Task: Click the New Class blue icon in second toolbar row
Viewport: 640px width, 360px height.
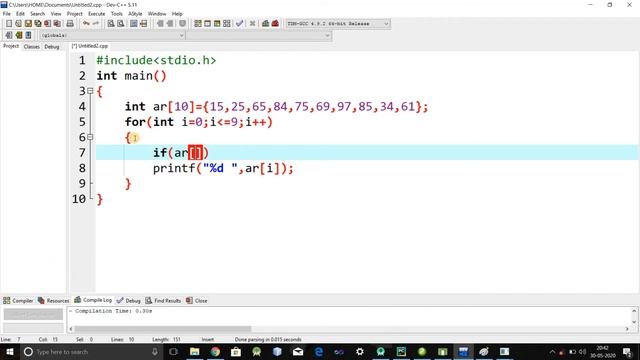Action: [28, 36]
